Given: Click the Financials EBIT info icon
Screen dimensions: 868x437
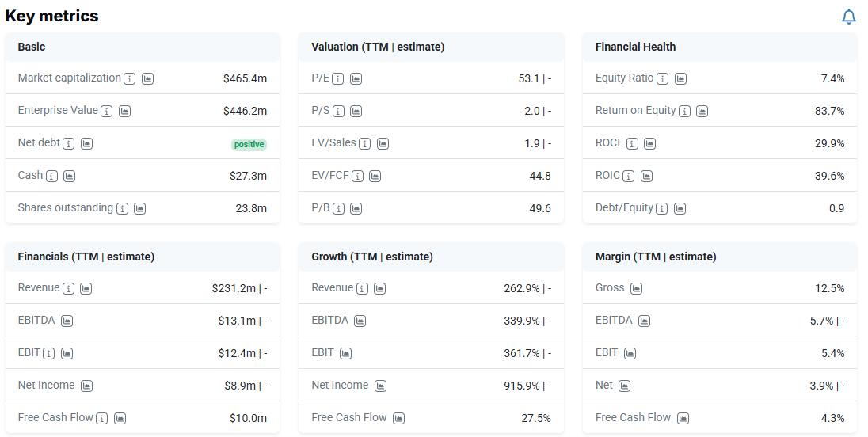Looking at the screenshot, I should coord(49,353).
